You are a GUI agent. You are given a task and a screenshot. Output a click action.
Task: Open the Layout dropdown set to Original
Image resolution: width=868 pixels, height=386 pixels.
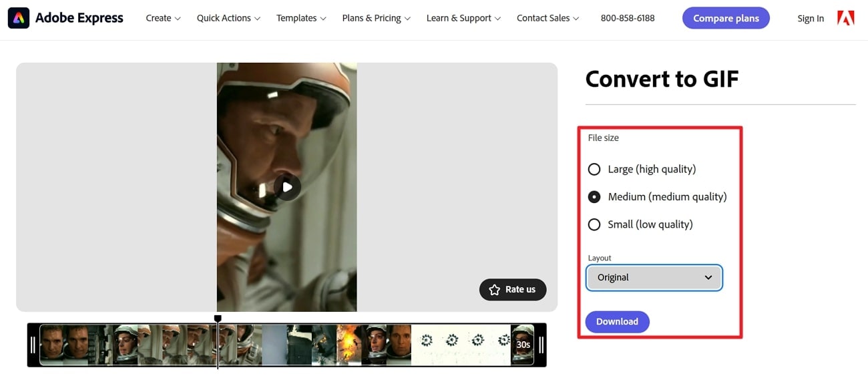pyautogui.click(x=654, y=277)
